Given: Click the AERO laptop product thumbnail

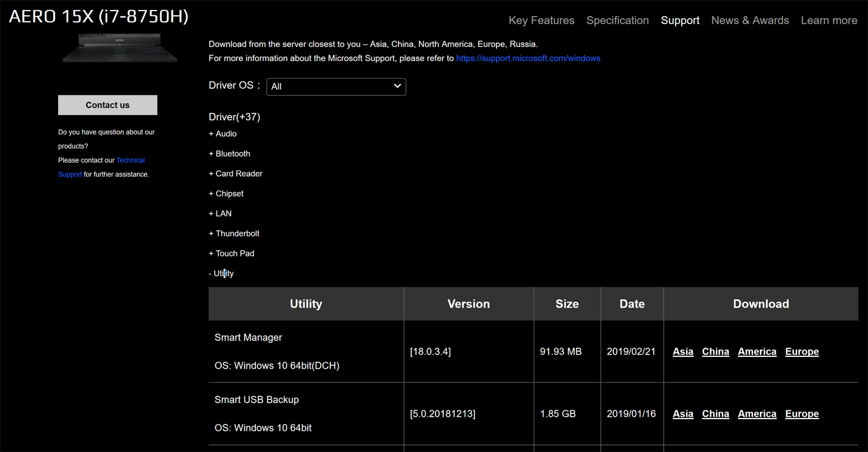Looking at the screenshot, I should pyautogui.click(x=120, y=48).
